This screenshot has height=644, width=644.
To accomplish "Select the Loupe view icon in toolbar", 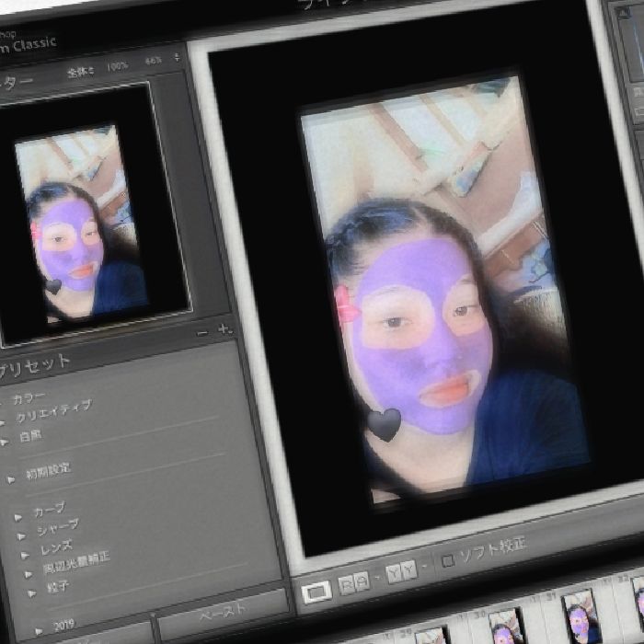I will point(316,592).
